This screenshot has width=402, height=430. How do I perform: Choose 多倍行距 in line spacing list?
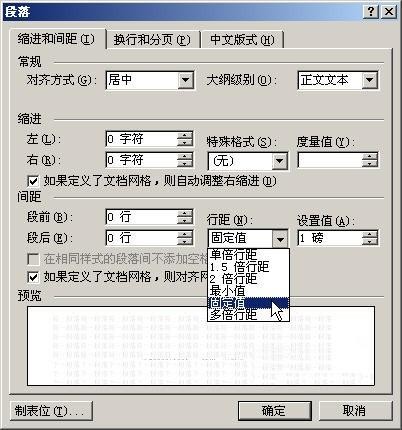pyautogui.click(x=248, y=314)
